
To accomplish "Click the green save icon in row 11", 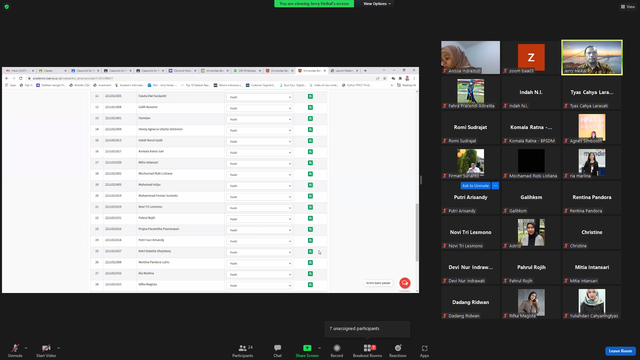I will [310, 97].
